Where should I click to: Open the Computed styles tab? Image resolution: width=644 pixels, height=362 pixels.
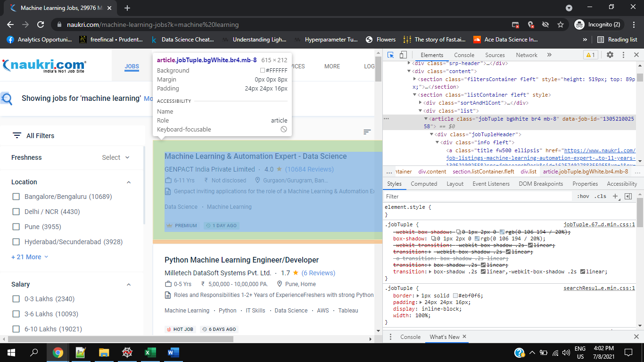(x=424, y=184)
